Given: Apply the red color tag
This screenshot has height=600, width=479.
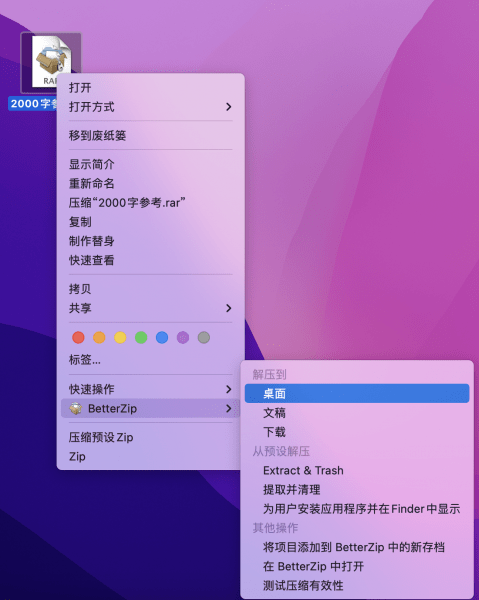Looking at the screenshot, I should [78, 338].
